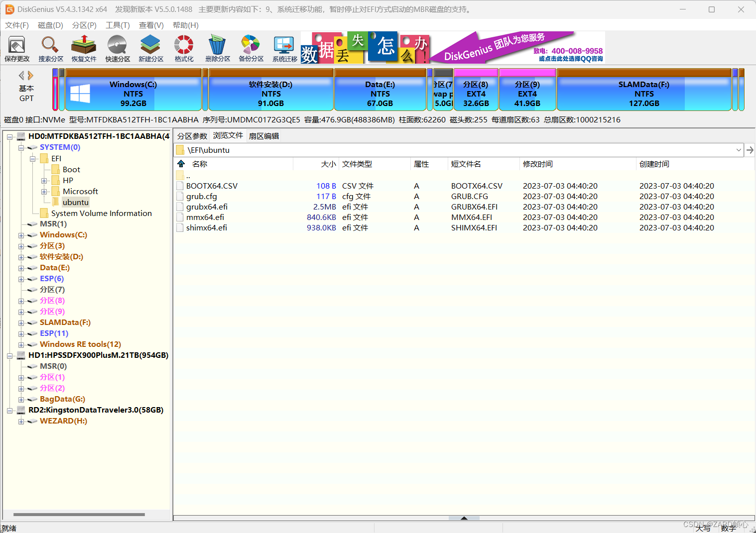
Task: Expand the Microsoft folder node
Action: (44, 191)
